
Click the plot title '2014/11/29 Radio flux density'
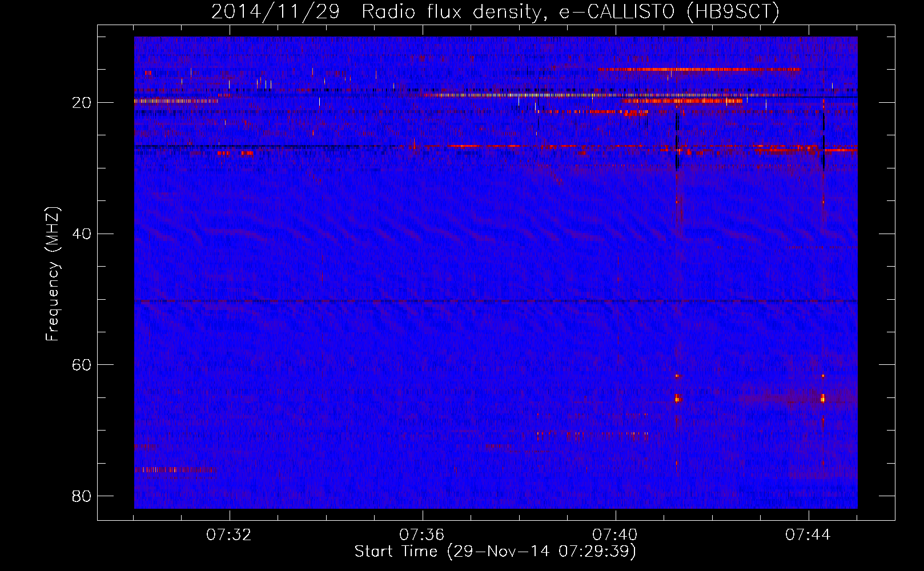(x=495, y=11)
